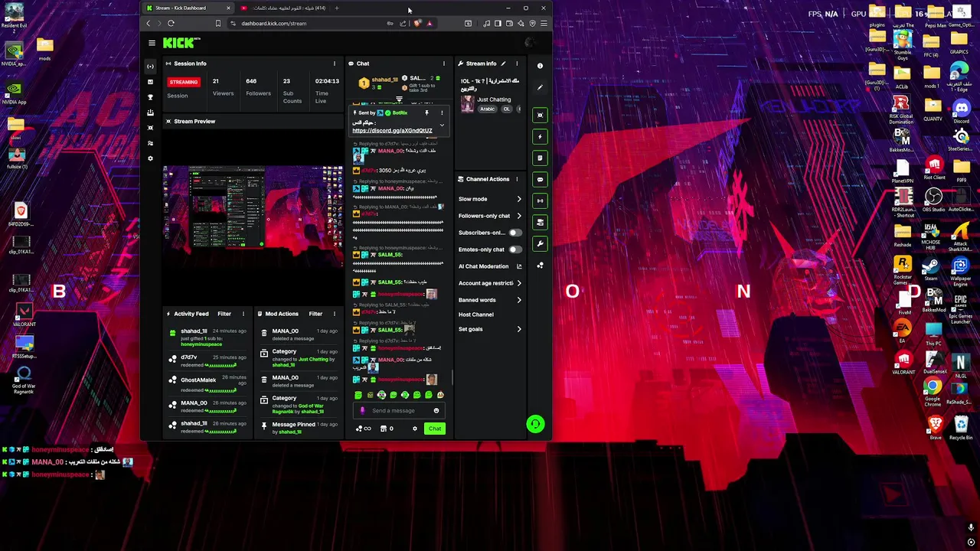980x551 pixels.
Task: Open AI Chat Moderation external link
Action: (x=519, y=266)
